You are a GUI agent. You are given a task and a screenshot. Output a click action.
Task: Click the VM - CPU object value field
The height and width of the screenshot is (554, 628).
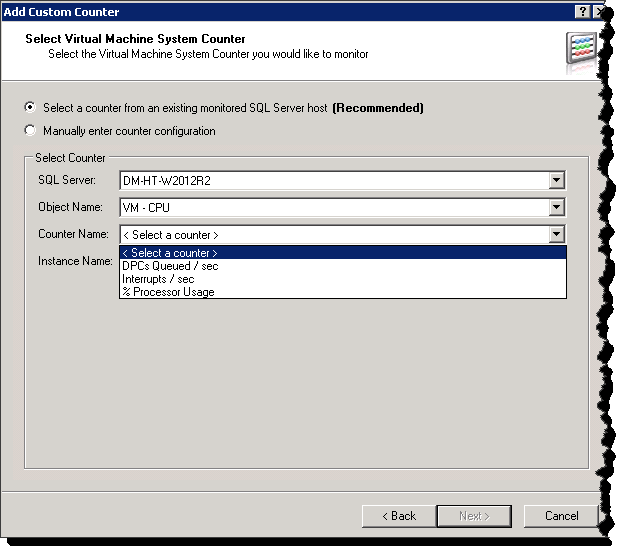(x=333, y=208)
